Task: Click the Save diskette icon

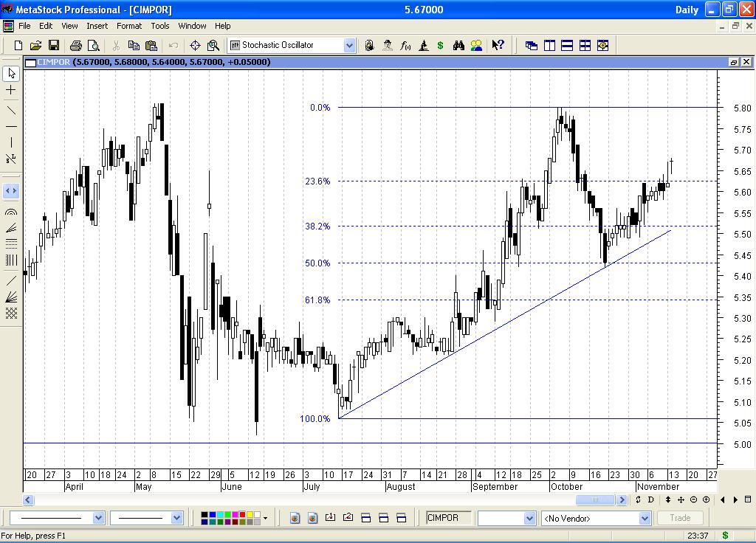Action: click(x=53, y=45)
